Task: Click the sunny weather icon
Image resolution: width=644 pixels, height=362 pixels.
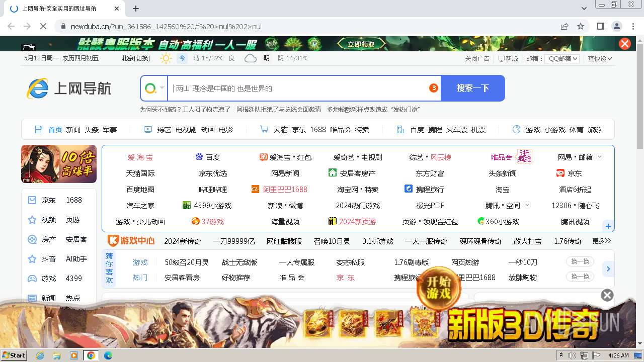Action: pos(166,58)
